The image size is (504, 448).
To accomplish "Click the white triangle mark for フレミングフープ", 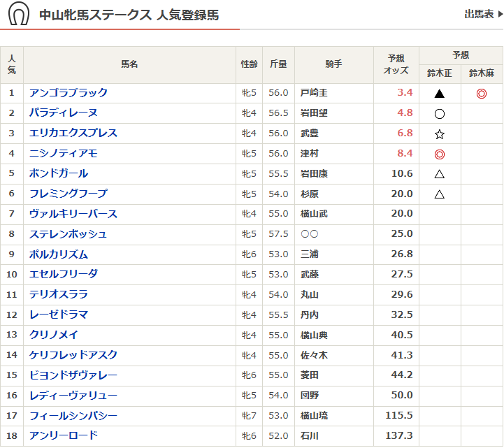I will [440, 194].
